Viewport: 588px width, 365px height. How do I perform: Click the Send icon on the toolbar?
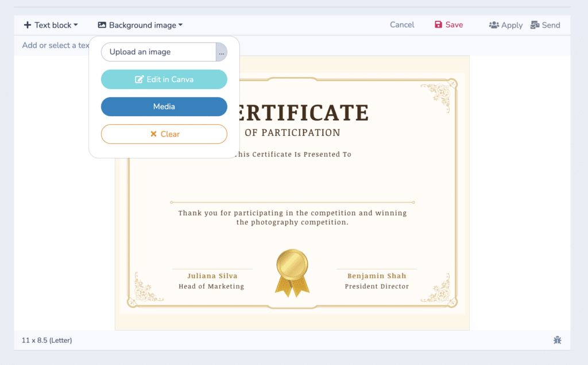(x=534, y=25)
